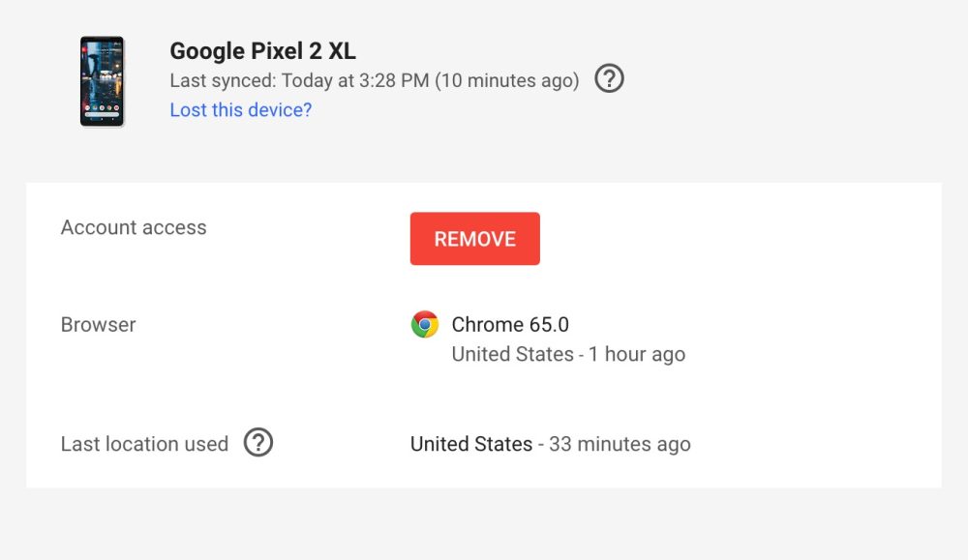Click the Google Pixel 2 XL heading
968x560 pixels.
263,51
